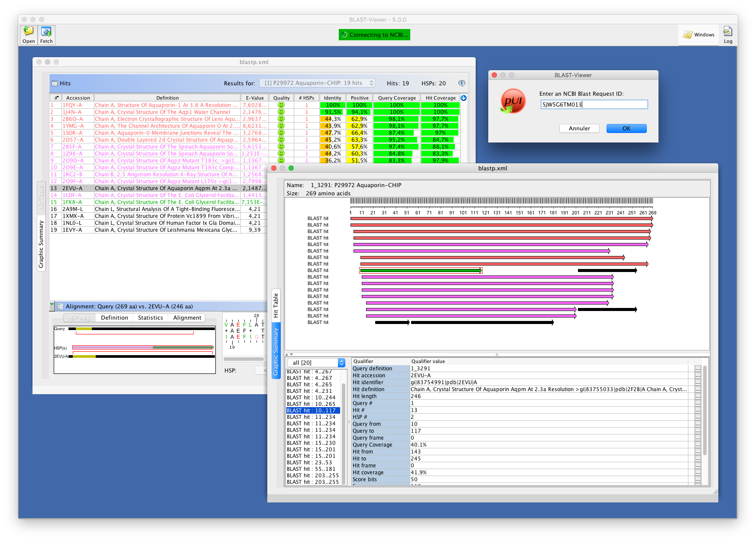Click the blue info icon beside HSPs: 20
Viewport: 756px width, 541px height.
(462, 83)
